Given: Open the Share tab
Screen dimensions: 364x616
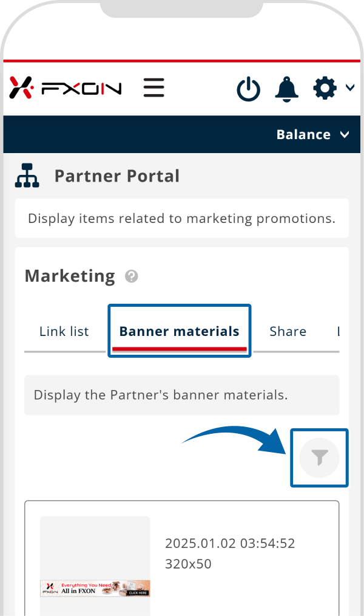Looking at the screenshot, I should [288, 332].
